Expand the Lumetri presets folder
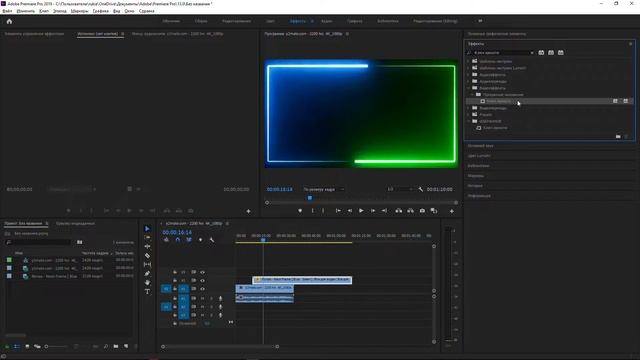 point(469,68)
